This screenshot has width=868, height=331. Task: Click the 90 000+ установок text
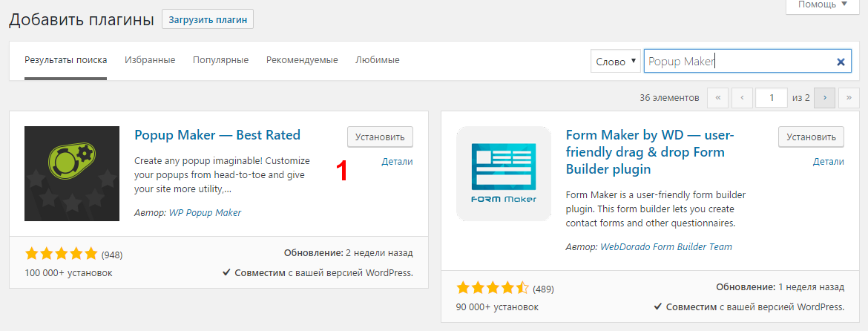(497, 307)
